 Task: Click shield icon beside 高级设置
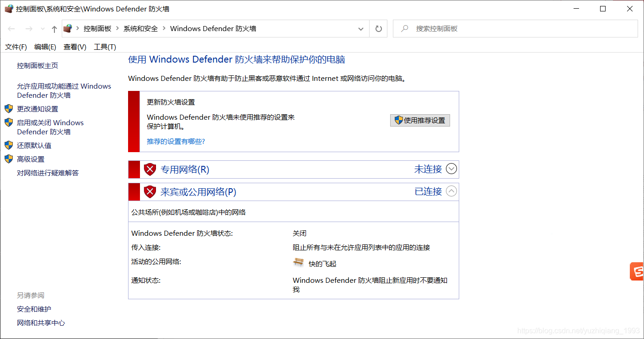(x=9, y=159)
